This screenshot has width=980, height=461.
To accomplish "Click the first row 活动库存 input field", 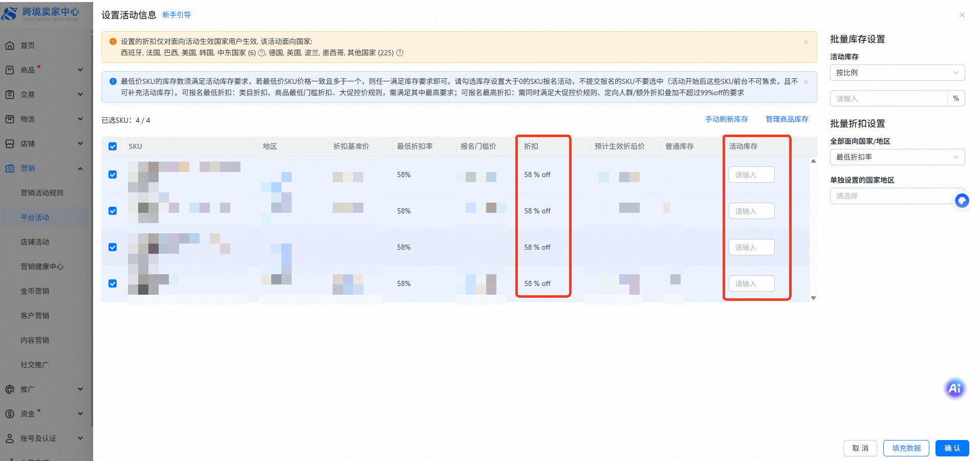I will [x=751, y=175].
